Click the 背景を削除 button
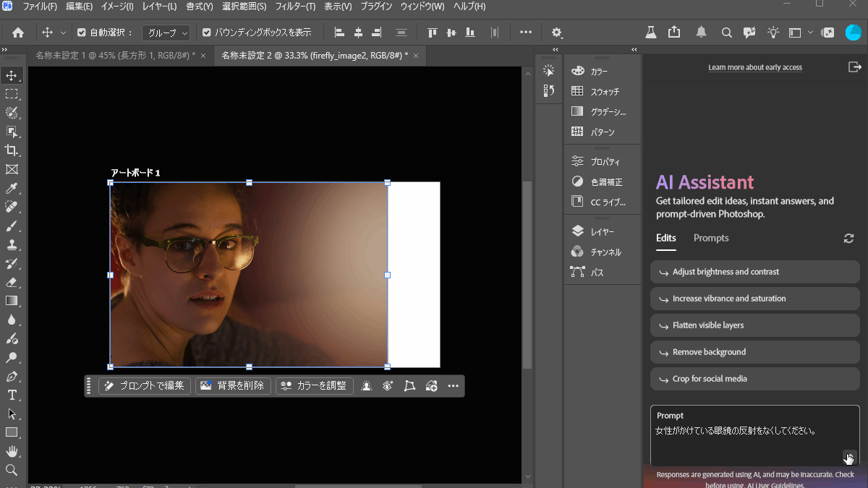The image size is (868, 488). [x=233, y=386]
